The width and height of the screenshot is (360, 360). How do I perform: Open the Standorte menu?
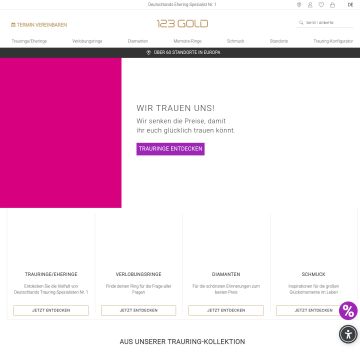[279, 41]
